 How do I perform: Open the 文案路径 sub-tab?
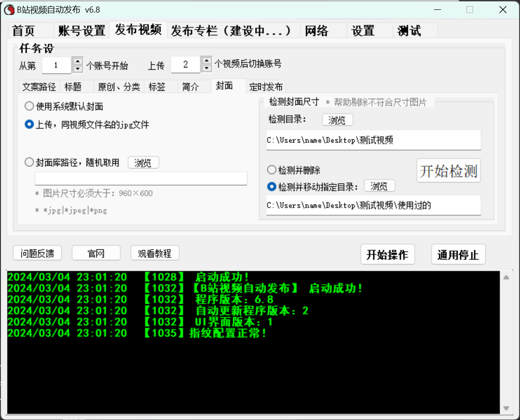pos(39,87)
